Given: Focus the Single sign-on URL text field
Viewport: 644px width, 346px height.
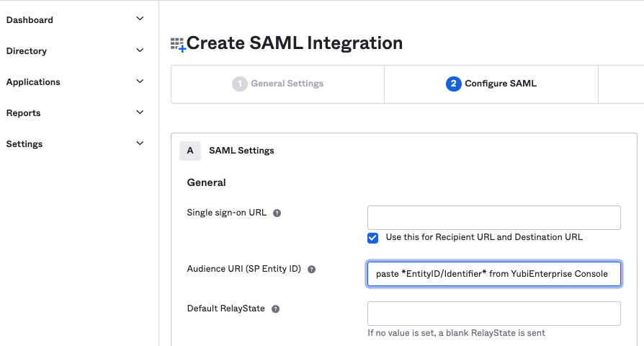Looking at the screenshot, I should point(493,218).
